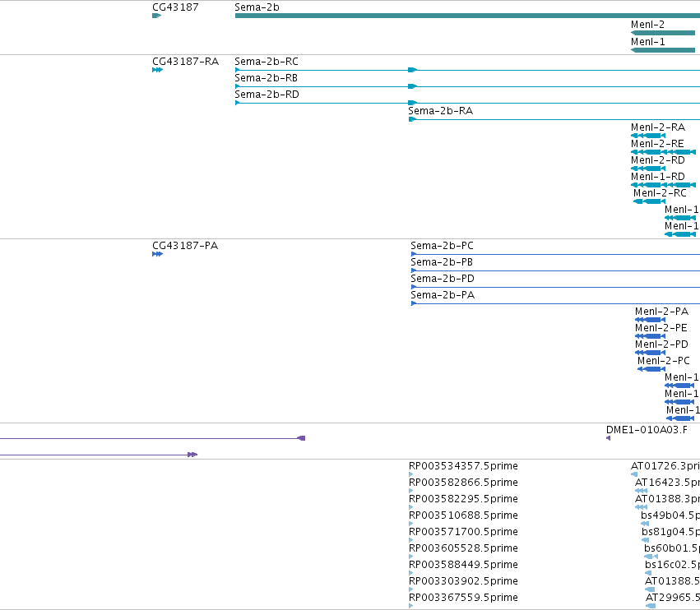Click the Sema-2b-RA transcript label
700x610 pixels.
(x=440, y=111)
